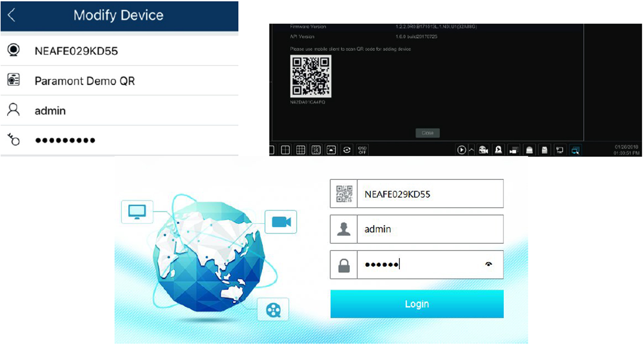Show password using the eye icon
Screen dimensions: 644x345
point(489,264)
